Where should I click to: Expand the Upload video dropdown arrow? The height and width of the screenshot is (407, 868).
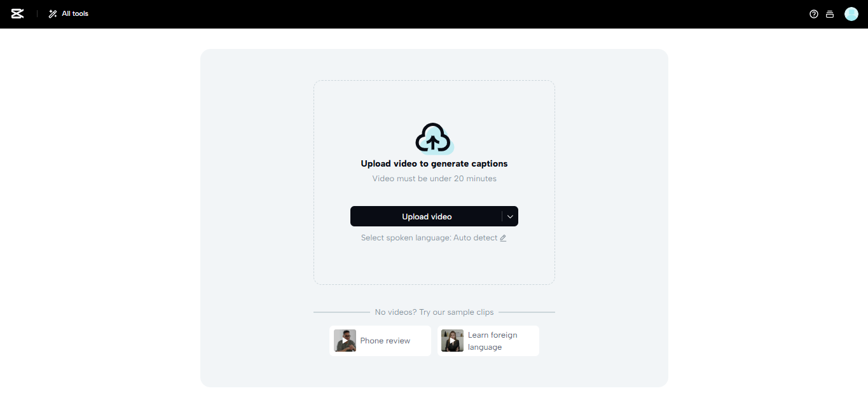[509, 216]
